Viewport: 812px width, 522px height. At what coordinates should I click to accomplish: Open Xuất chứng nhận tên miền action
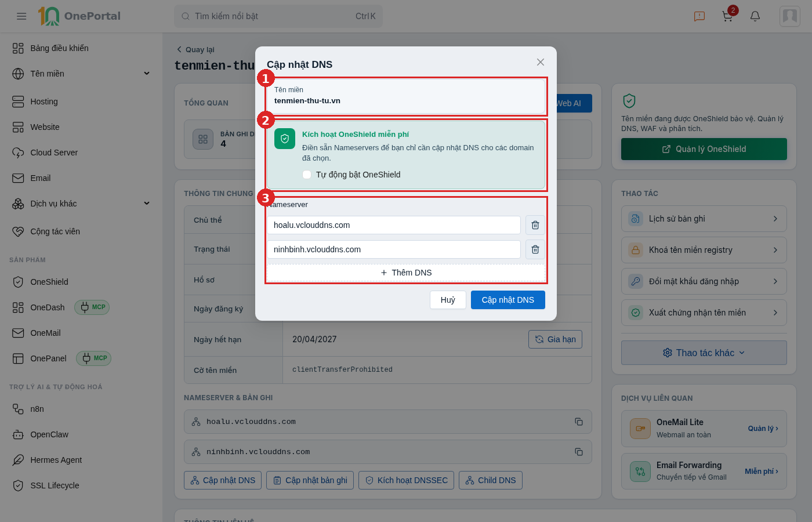(x=704, y=313)
